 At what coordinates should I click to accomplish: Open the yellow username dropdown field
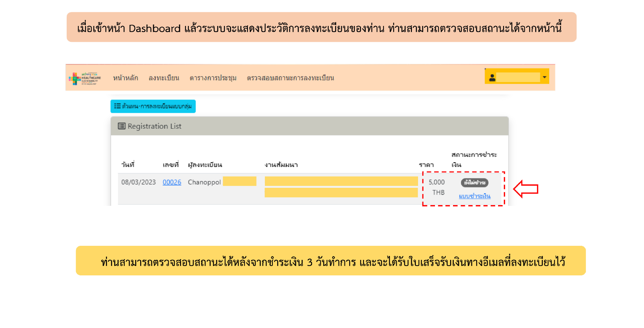point(518,77)
